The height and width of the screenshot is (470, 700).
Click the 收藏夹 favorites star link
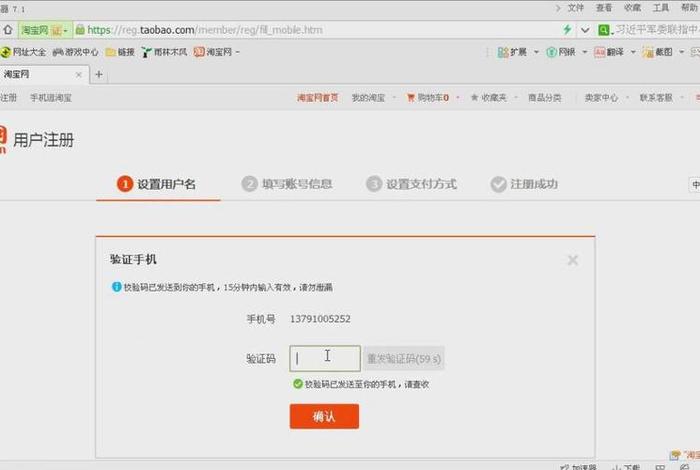coord(488,98)
